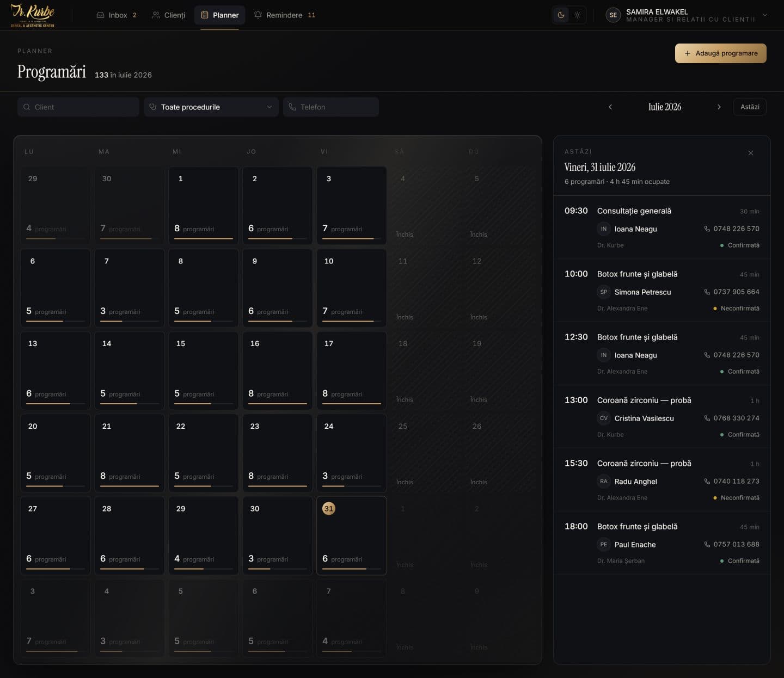Click phone icon for Cristina Vasilescu
784x678 pixels.
tap(707, 418)
